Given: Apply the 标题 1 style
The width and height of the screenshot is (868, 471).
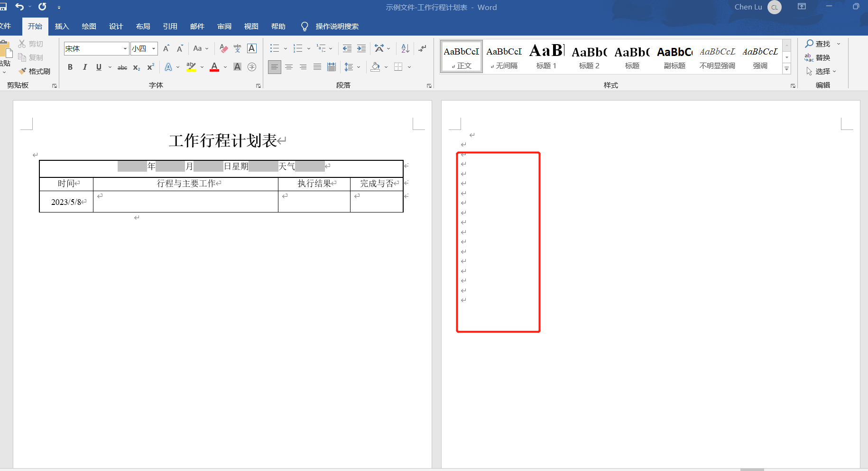Looking at the screenshot, I should [x=546, y=56].
